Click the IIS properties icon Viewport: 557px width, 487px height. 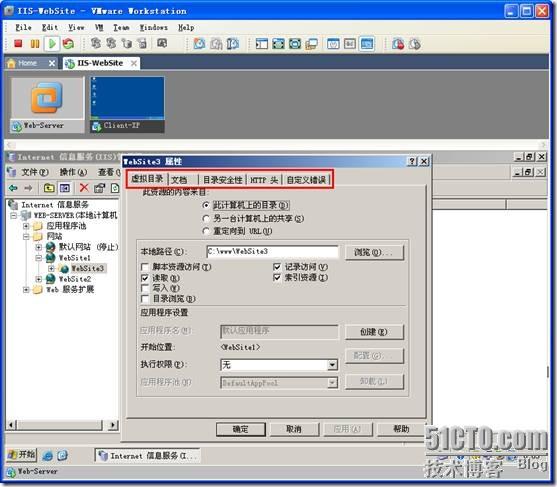[99, 188]
